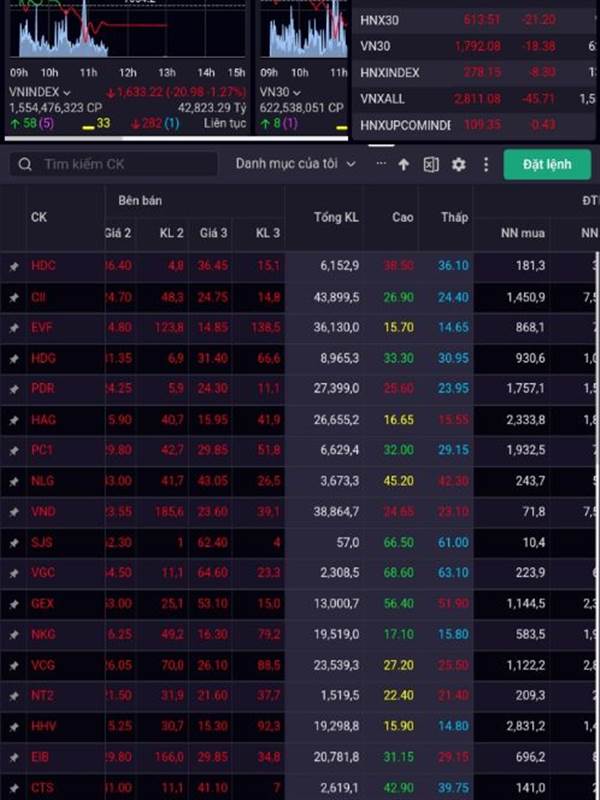Toggle pin for PDR row
The width and height of the screenshot is (600, 800).
14,389
